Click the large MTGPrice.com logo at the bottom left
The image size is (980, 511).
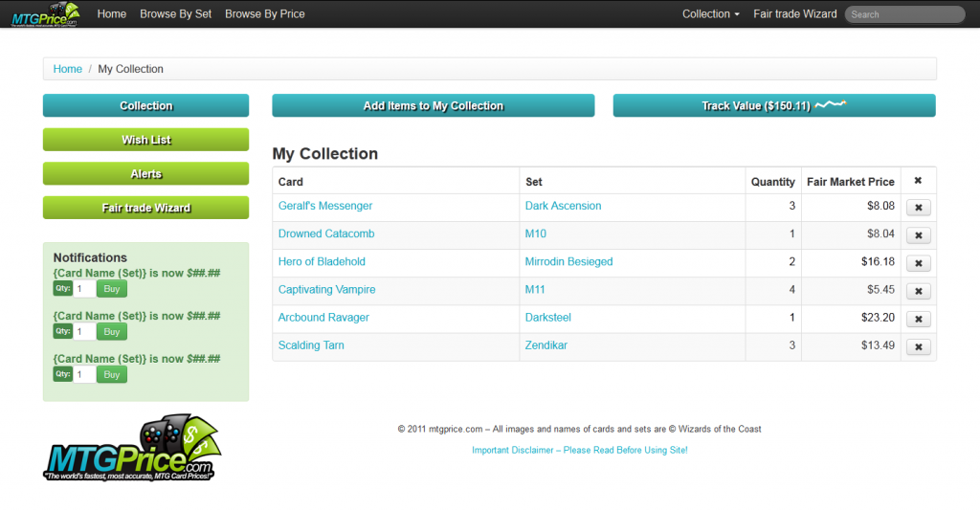(132, 447)
